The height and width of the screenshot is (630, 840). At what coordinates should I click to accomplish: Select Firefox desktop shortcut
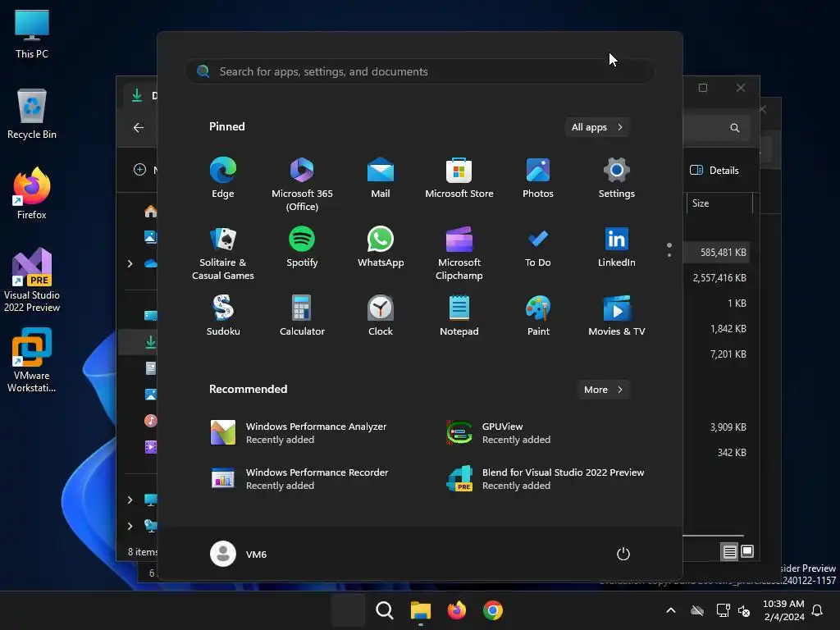32,194
